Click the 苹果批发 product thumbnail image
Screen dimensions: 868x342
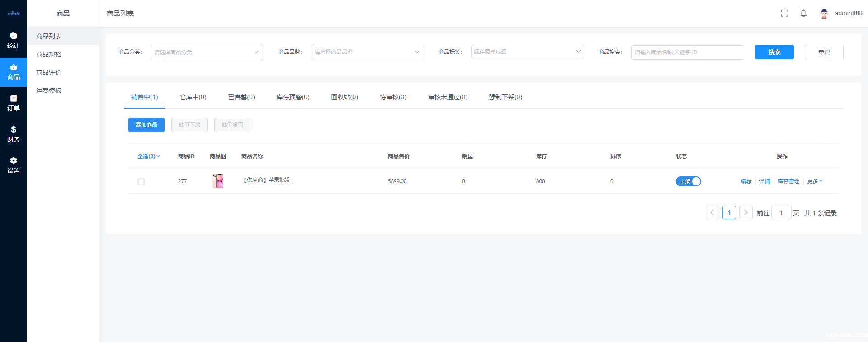click(218, 181)
